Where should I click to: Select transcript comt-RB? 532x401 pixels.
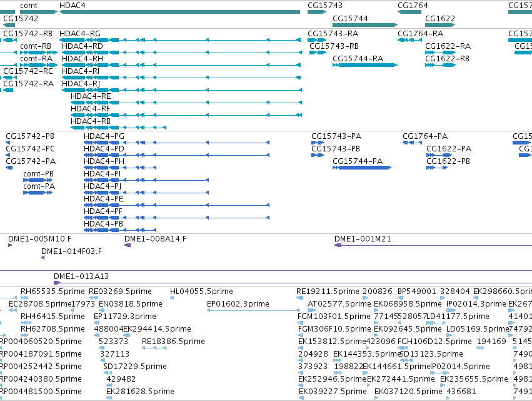tap(36, 46)
